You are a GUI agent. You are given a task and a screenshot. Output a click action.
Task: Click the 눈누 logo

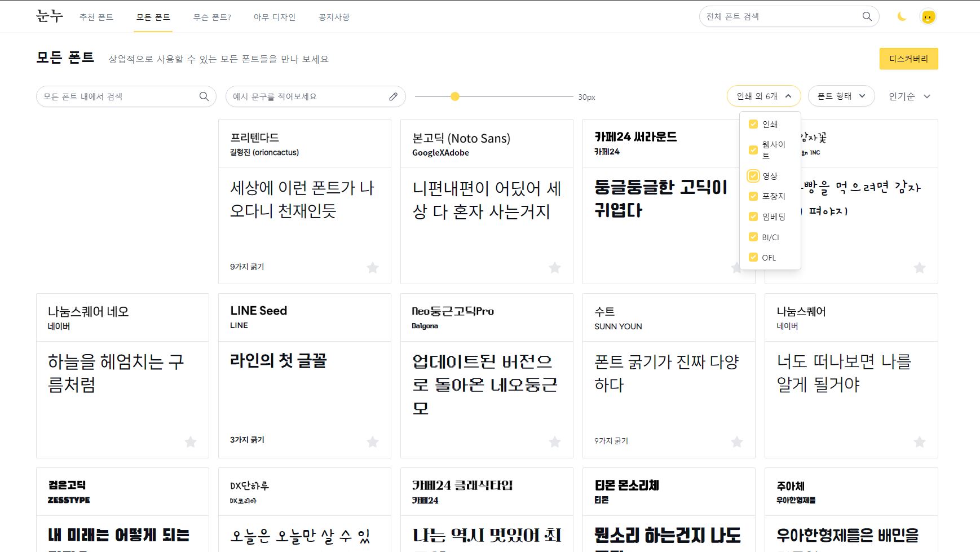[x=50, y=16]
